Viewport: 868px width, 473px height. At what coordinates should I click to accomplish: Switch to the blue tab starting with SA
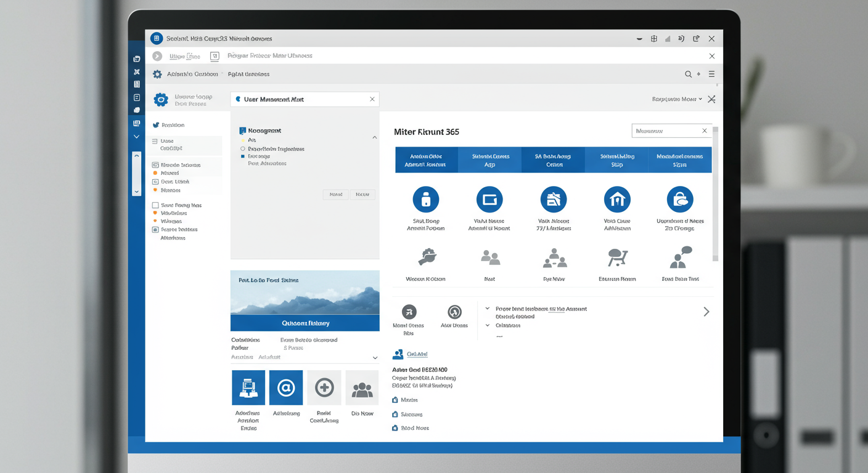click(554, 160)
